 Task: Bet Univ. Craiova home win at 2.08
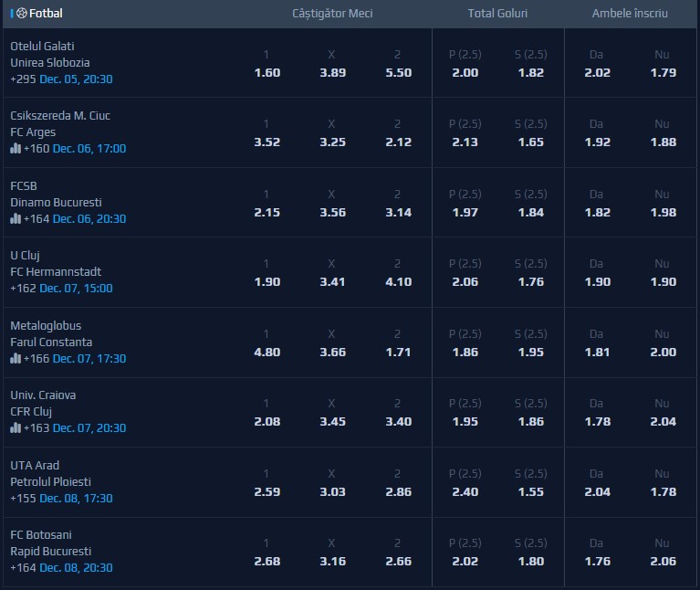coord(267,421)
